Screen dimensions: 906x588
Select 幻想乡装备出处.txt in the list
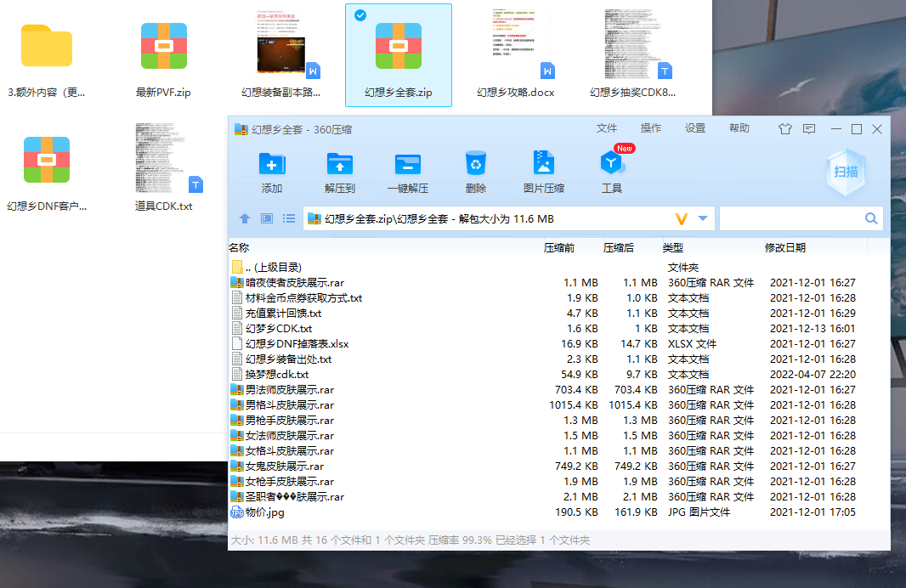tap(558, 359)
